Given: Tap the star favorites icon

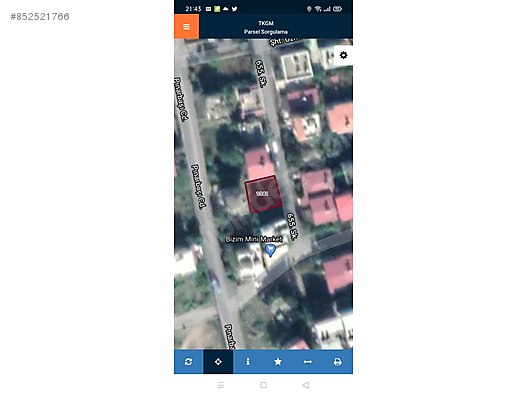Looking at the screenshot, I should coord(278,362).
